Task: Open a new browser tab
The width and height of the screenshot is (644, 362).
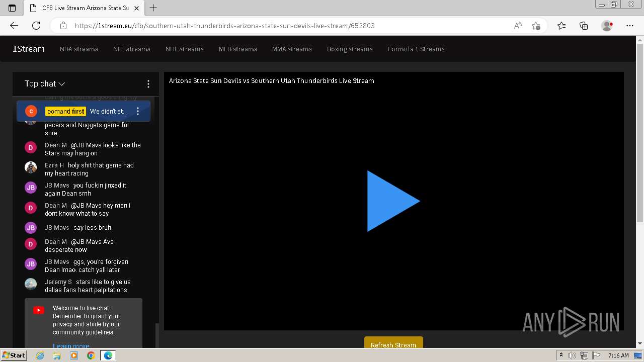Action: [153, 8]
